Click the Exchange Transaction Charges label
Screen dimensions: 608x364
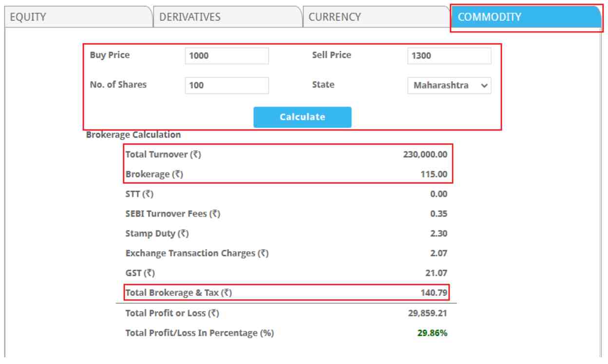[x=197, y=254]
